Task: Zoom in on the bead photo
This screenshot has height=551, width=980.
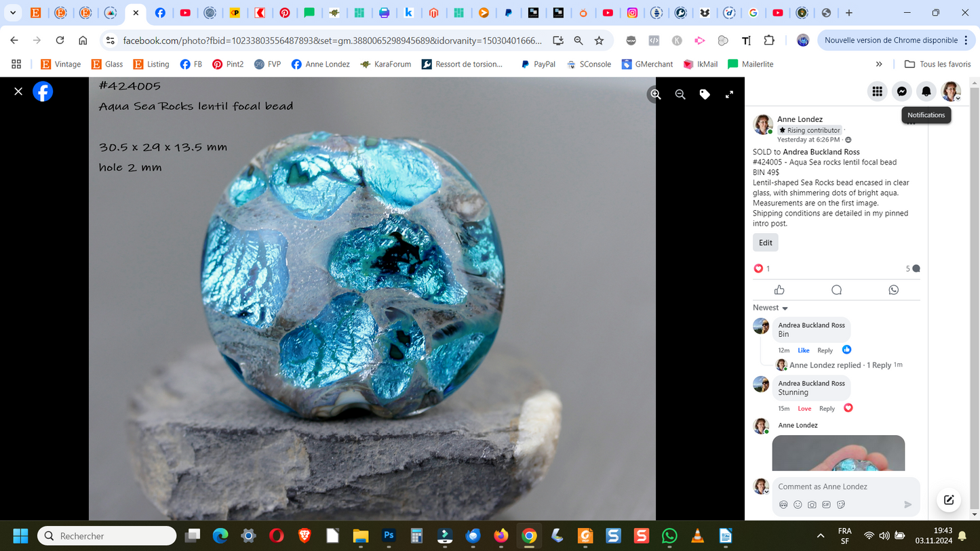Action: point(656,95)
